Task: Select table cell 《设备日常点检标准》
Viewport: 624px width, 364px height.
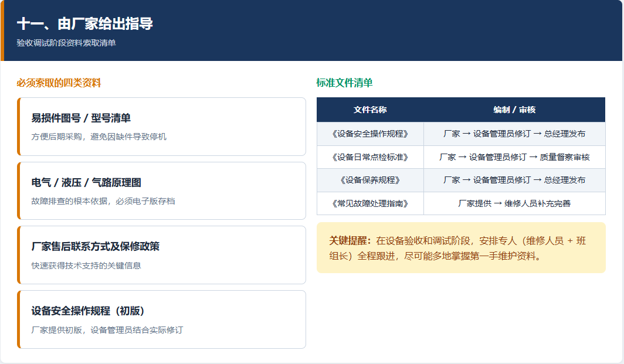Action: [370, 157]
